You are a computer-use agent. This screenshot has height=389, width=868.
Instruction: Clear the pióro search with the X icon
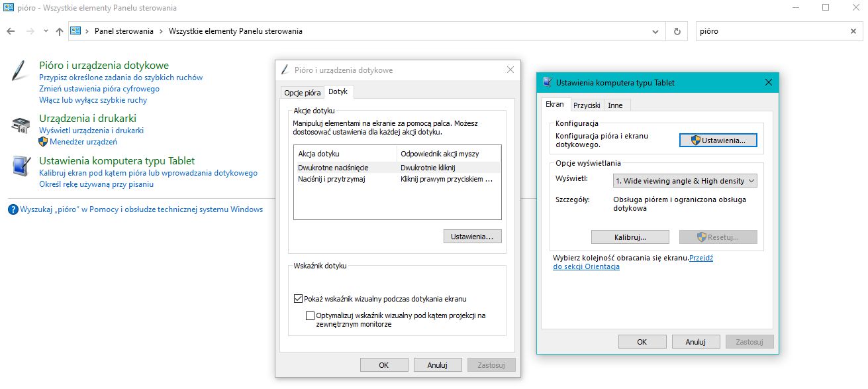pos(854,30)
